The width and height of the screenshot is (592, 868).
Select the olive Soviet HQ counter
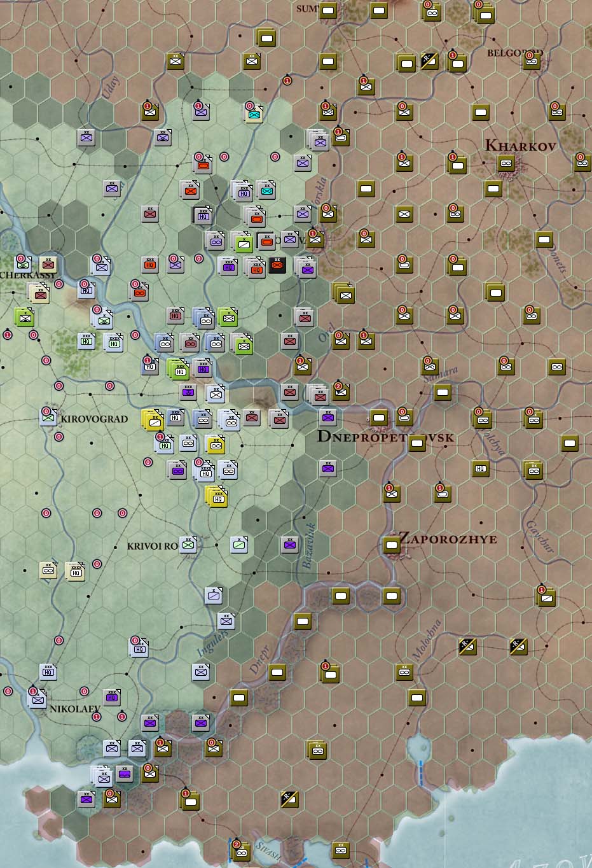click(481, 469)
